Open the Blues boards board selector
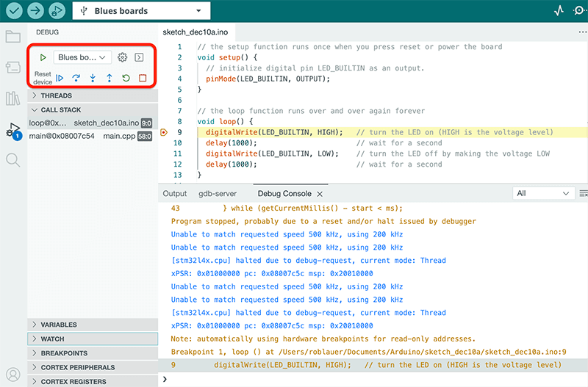The height and width of the screenshot is (387, 588). pyautogui.click(x=141, y=11)
